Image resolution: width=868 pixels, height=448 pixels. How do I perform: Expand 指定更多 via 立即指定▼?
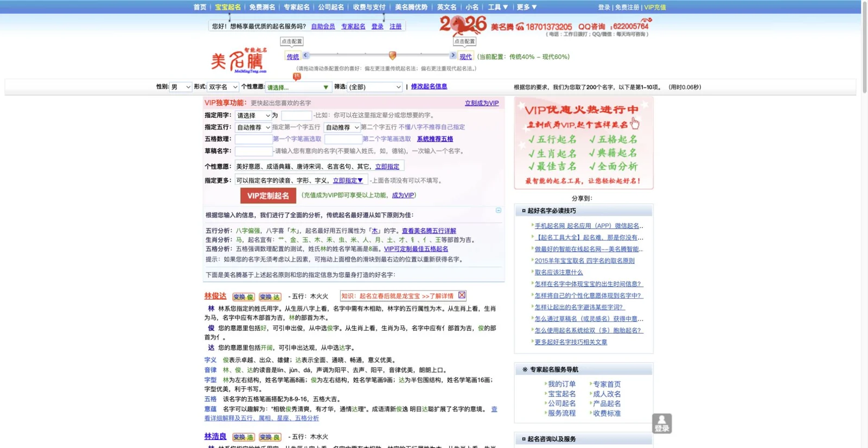(348, 181)
